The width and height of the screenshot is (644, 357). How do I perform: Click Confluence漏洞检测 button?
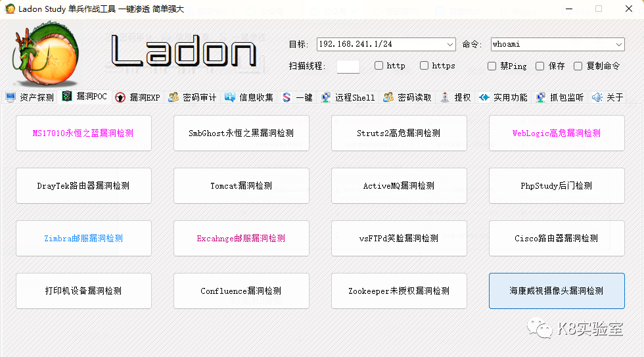pos(242,291)
